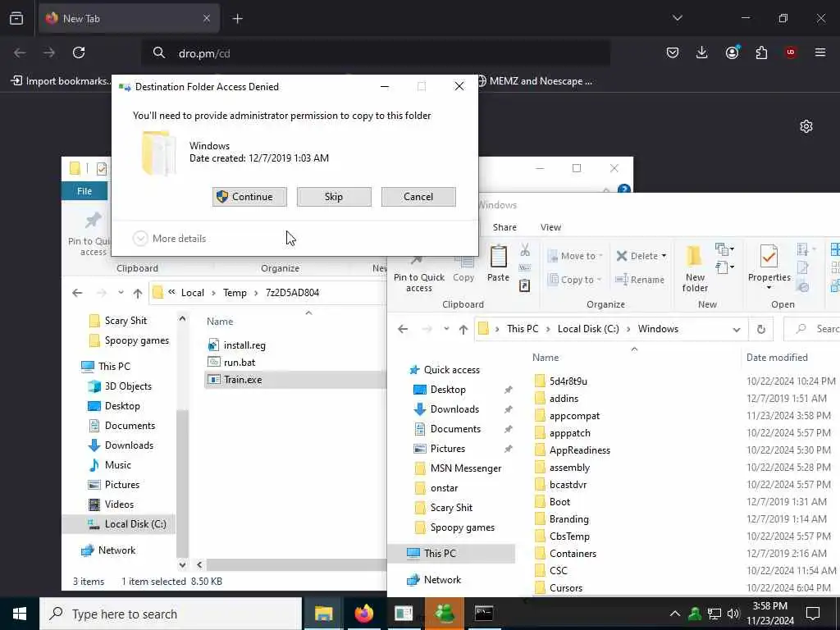Open the Delete dropdown arrow
The image size is (840, 630).
coord(664,256)
